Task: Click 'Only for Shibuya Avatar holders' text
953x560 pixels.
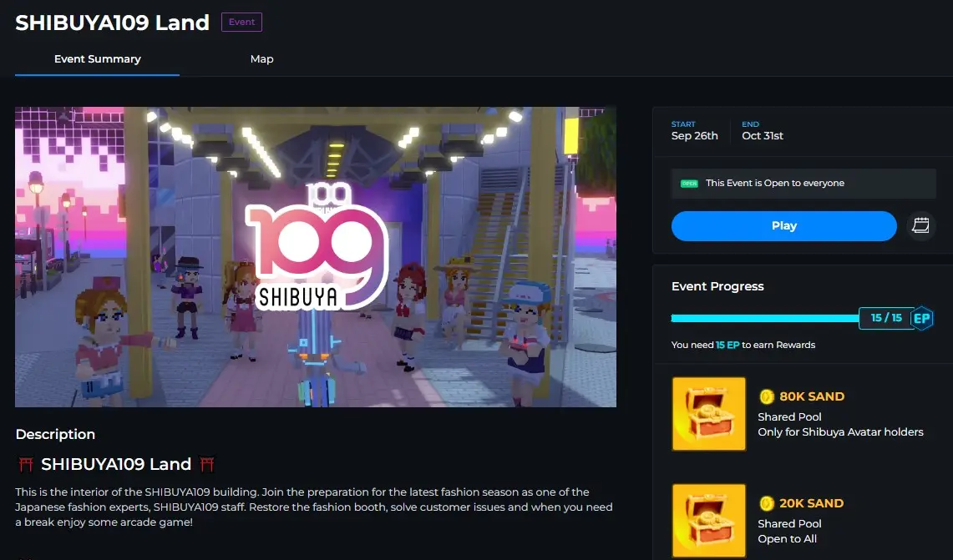Action: pos(840,431)
